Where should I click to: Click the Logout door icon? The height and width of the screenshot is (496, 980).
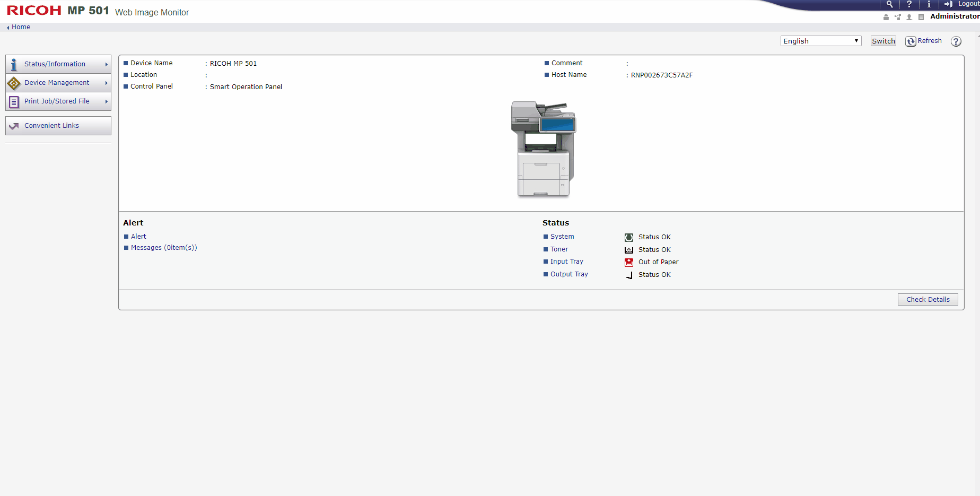(948, 4)
